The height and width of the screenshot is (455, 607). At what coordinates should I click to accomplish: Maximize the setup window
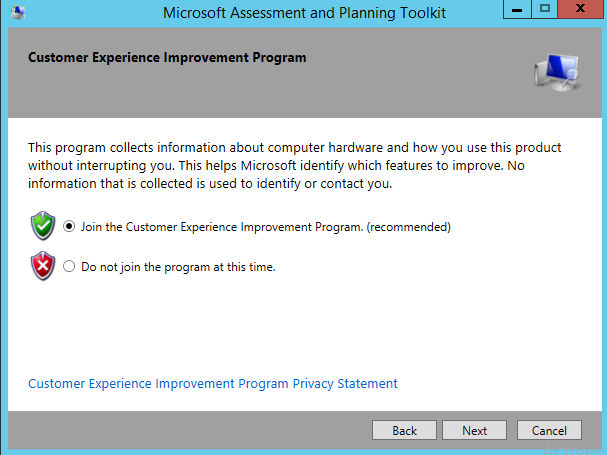coord(545,9)
